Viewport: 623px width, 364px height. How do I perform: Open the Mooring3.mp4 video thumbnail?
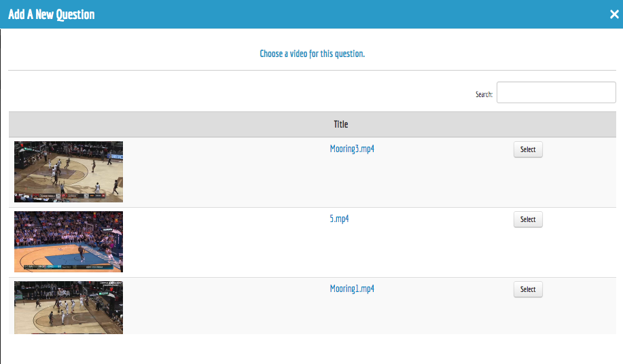(69, 171)
